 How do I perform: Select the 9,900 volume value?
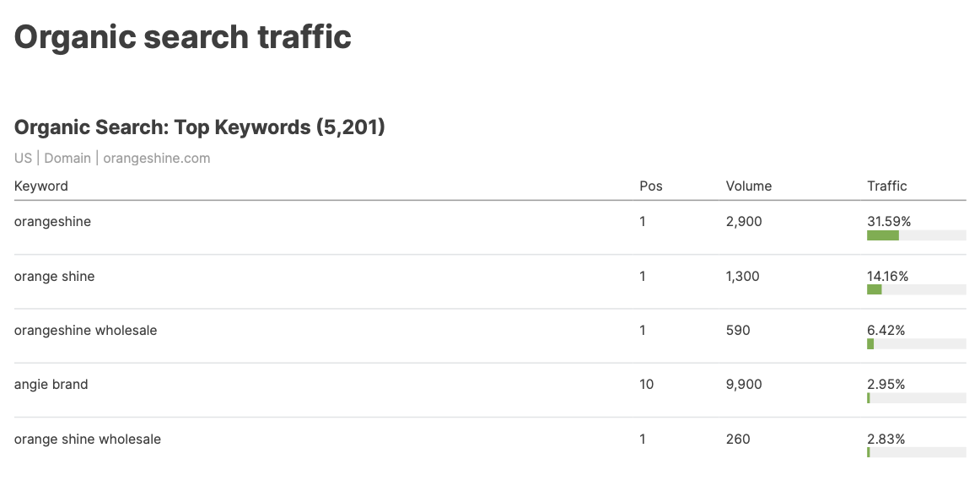pyautogui.click(x=743, y=384)
